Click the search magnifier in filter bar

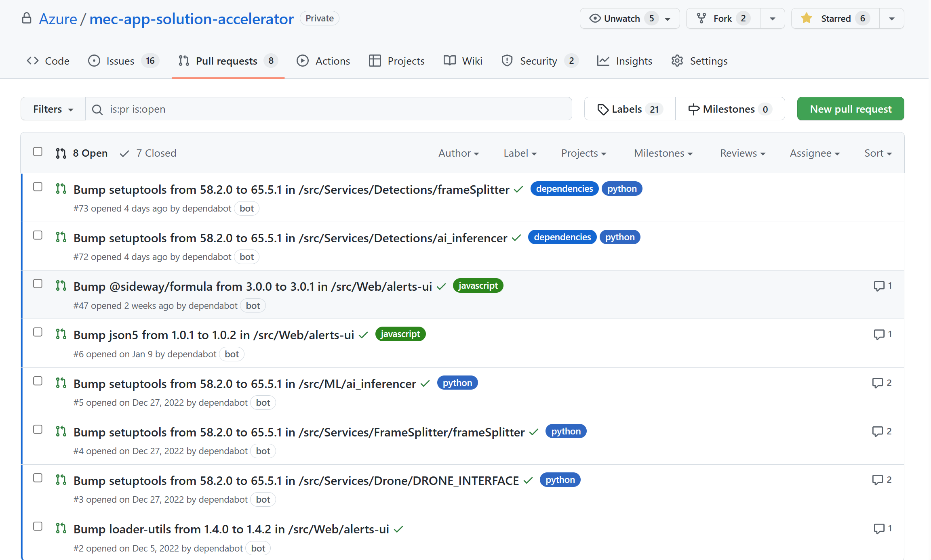[x=97, y=109]
